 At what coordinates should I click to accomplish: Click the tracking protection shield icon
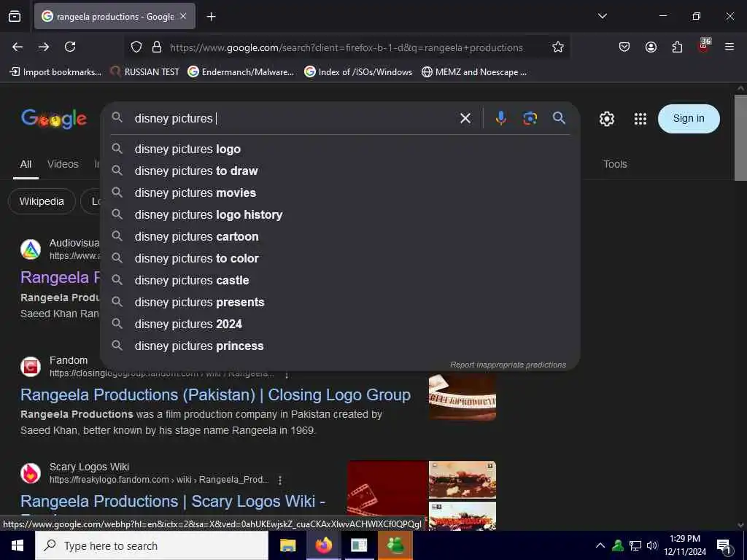(136, 47)
